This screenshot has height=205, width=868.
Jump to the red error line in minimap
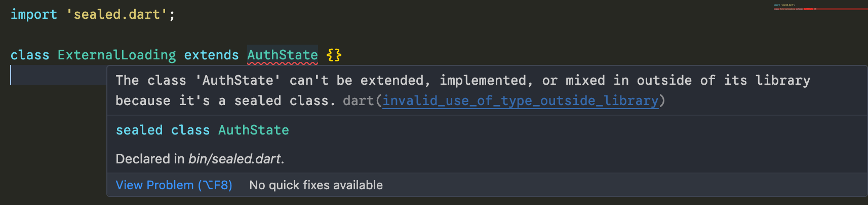(810, 9)
